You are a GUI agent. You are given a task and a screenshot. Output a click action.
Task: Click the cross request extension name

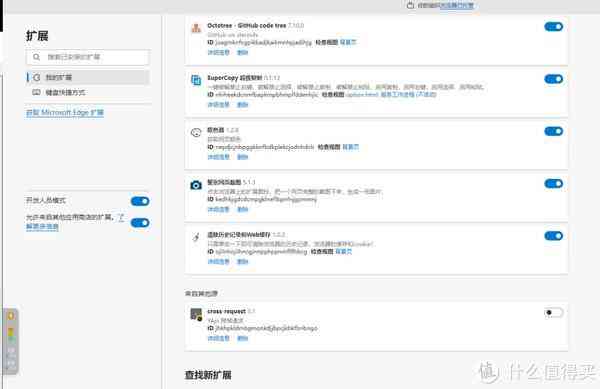(x=226, y=311)
